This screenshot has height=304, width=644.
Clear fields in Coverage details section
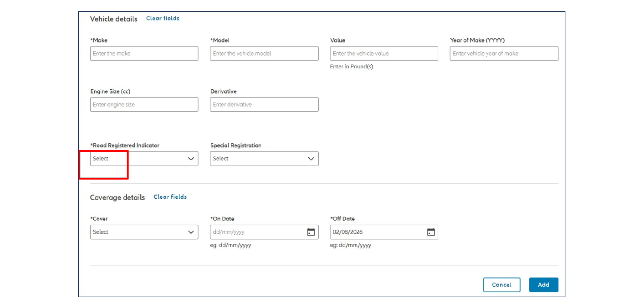point(170,197)
